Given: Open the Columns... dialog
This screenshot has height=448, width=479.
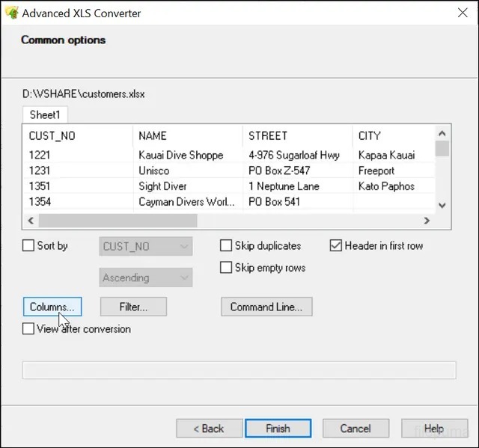Looking at the screenshot, I should [52, 307].
